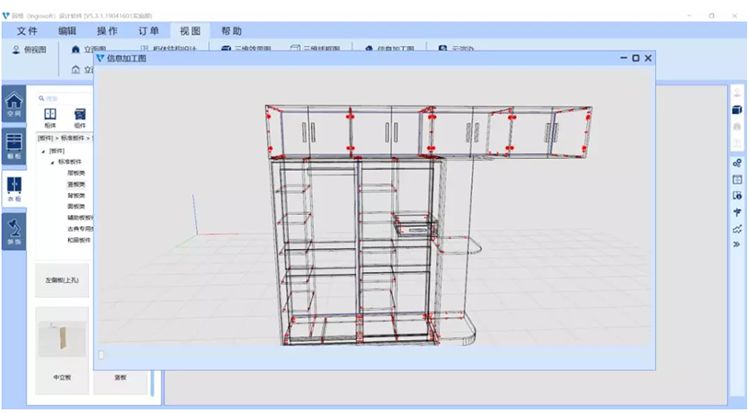Click the 俯视图 top view button
Viewport: 750px width, 413px height.
[x=30, y=50]
